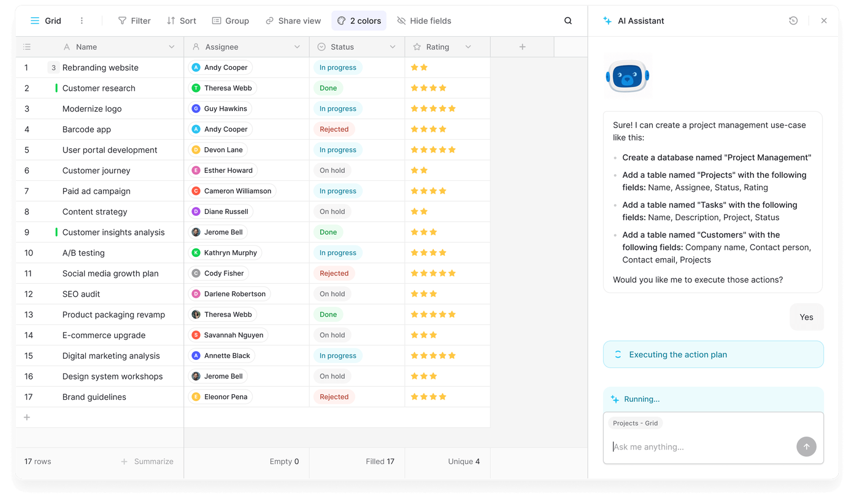Focus the Ask me anything input
Viewport: 854px width, 504px height.
pyautogui.click(x=699, y=447)
